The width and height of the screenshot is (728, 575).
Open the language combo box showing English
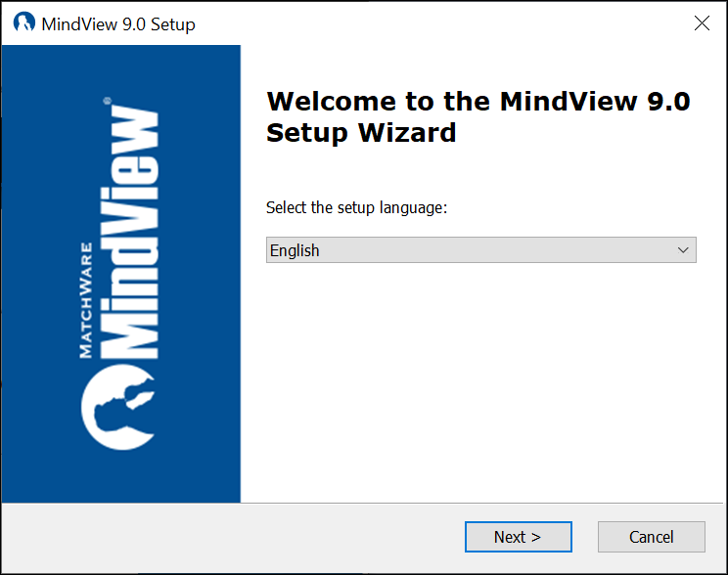coord(480,250)
